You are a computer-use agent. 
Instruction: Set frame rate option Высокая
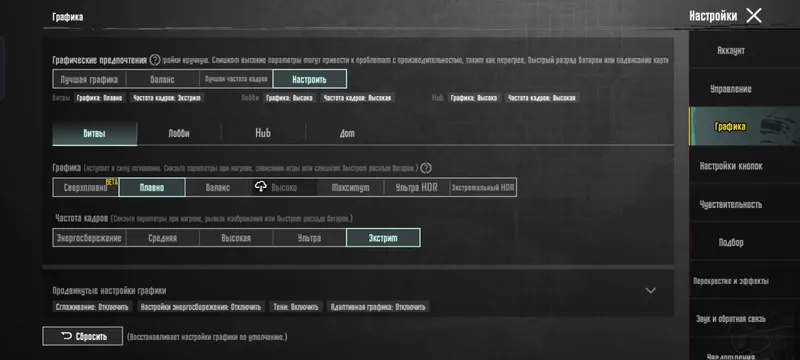pyautogui.click(x=236, y=238)
